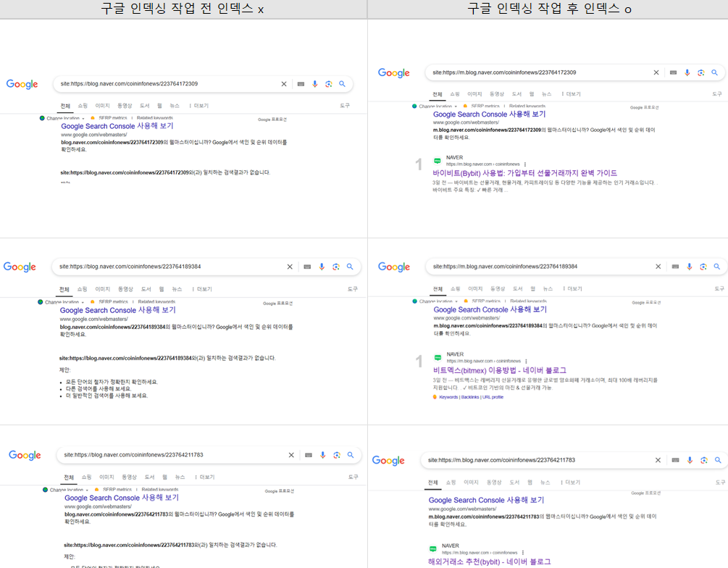Open Google Lens in blog.naver.com 223764172309 panel
Image resolution: width=728 pixels, height=568 pixels.
[x=329, y=84]
